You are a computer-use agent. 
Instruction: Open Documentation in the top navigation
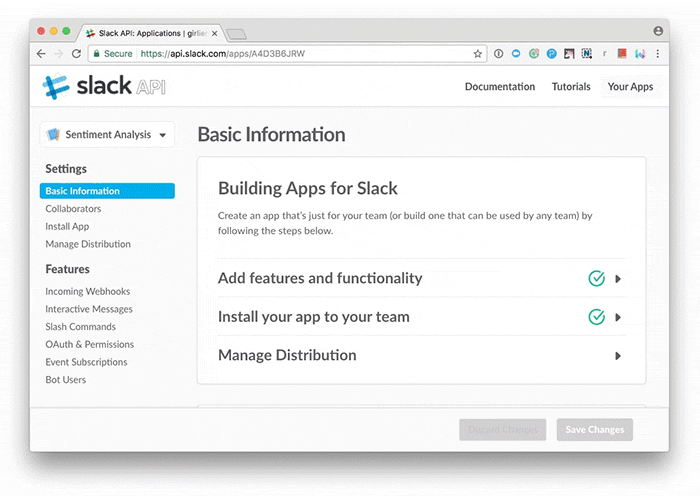[500, 87]
